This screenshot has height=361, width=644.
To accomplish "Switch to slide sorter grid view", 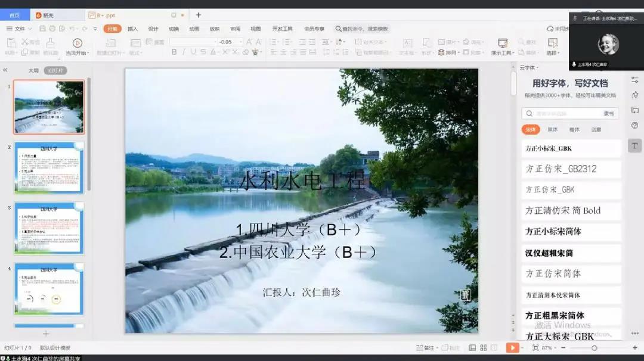I will pos(483,348).
